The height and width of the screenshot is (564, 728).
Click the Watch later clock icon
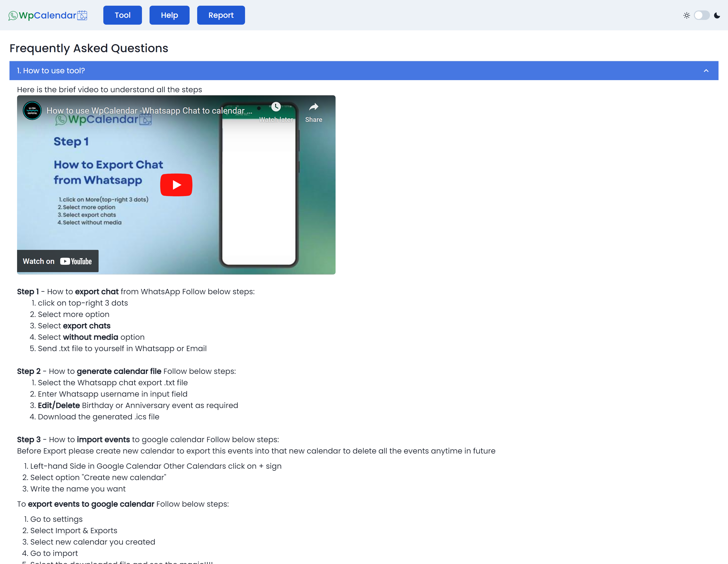coord(276,107)
